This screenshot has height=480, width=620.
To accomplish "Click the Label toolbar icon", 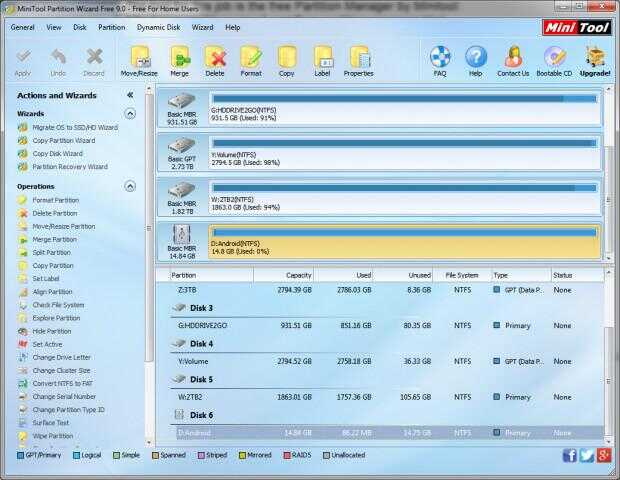I will pos(323,58).
